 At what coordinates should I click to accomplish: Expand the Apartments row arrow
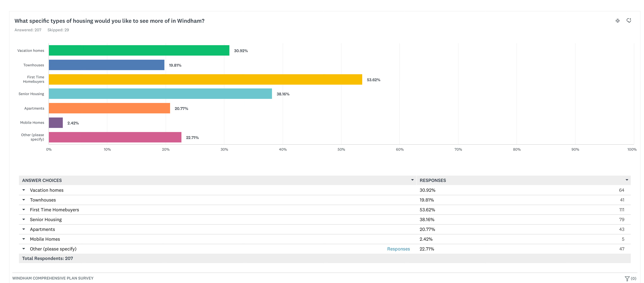pos(24,229)
